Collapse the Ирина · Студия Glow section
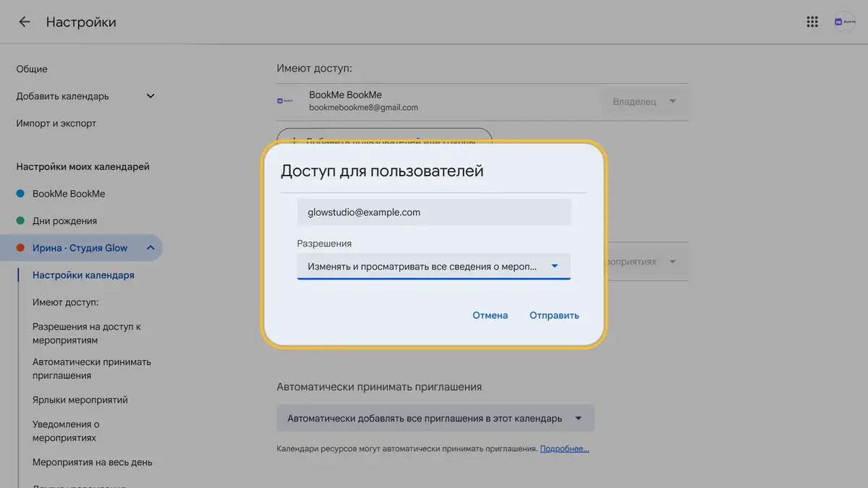Image resolution: width=868 pixels, height=488 pixels. 150,248
